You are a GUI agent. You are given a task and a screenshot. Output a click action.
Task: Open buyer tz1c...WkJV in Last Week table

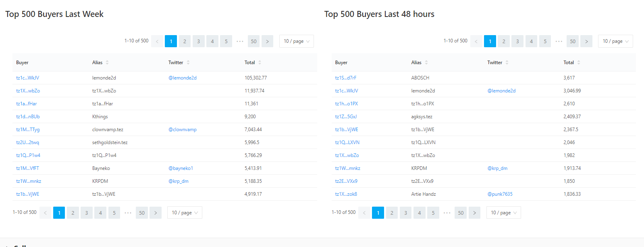click(28, 78)
